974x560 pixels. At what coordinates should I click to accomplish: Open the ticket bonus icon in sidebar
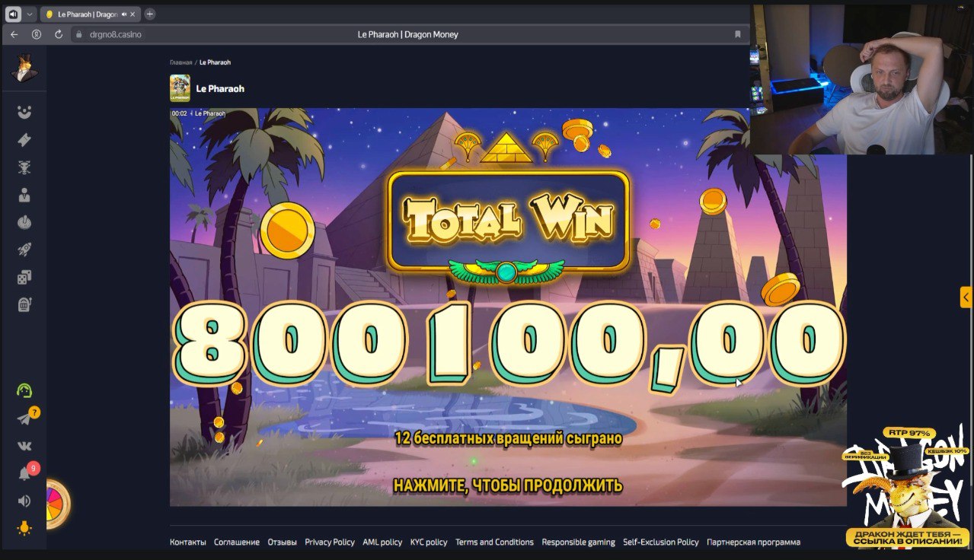(24, 140)
